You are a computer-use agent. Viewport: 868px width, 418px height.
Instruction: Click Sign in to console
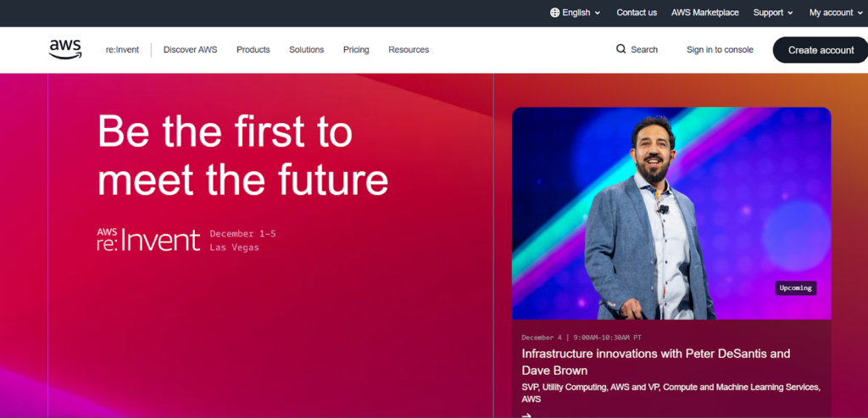[720, 50]
